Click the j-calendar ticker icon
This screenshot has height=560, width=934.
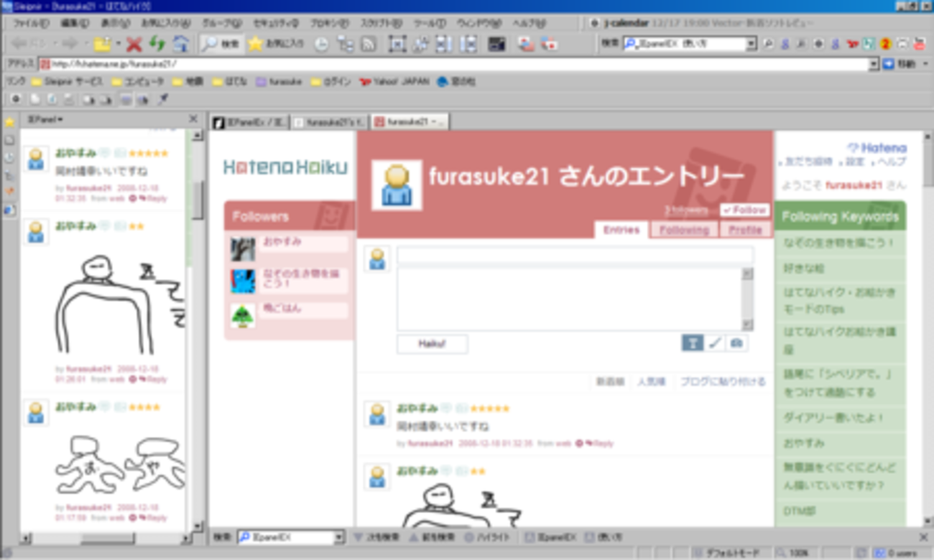[594, 24]
